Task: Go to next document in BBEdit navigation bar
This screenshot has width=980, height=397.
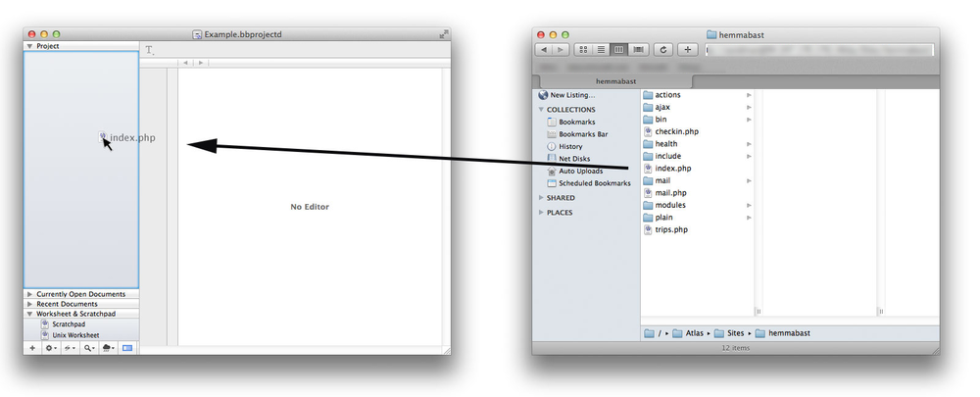Action: click(x=200, y=63)
